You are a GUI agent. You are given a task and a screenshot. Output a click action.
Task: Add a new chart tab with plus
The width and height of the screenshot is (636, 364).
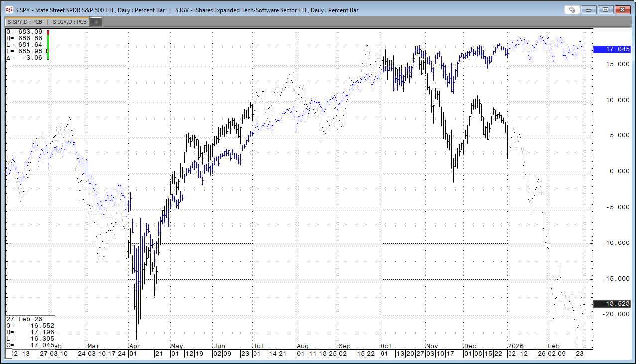[x=96, y=22]
